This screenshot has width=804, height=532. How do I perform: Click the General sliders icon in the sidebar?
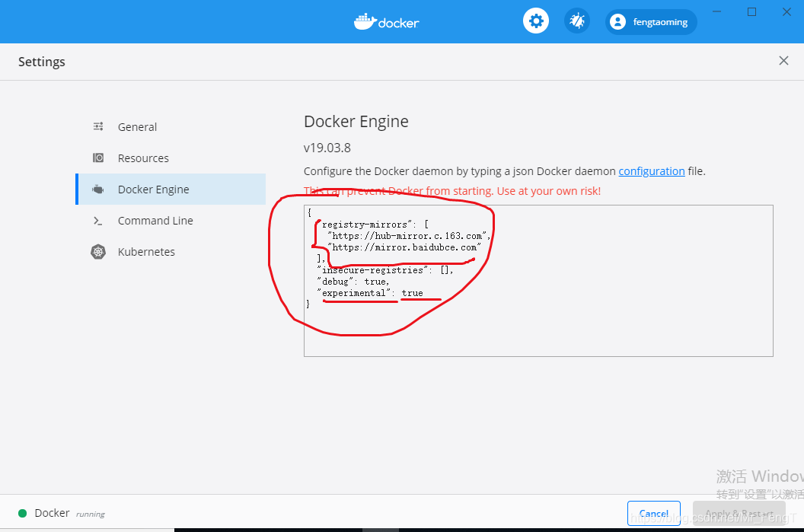pyautogui.click(x=98, y=126)
